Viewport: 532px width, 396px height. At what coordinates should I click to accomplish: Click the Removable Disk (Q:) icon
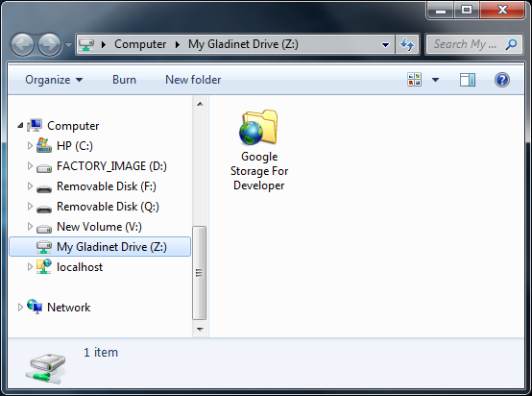click(x=44, y=209)
